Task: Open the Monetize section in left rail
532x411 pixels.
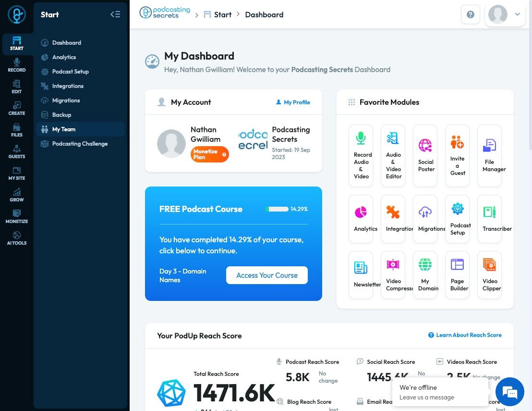Action: point(17,217)
